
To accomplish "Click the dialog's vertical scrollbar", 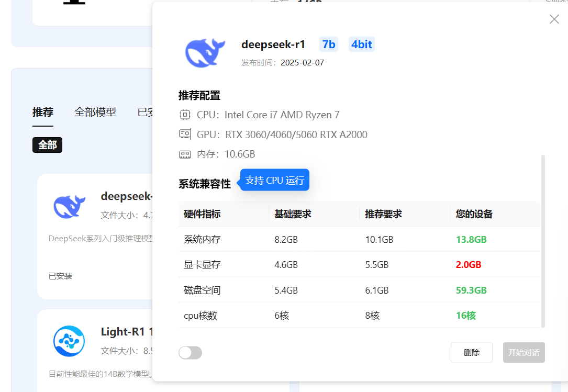I will coord(543,241).
